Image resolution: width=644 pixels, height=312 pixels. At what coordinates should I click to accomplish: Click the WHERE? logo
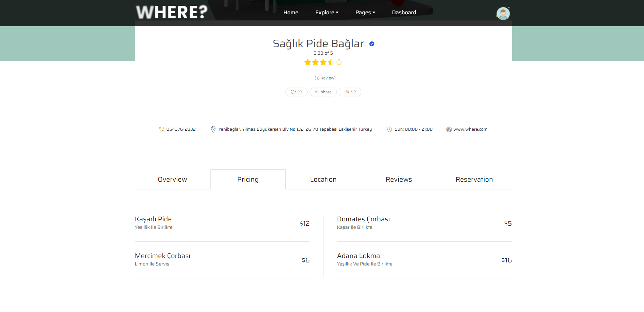(x=172, y=12)
